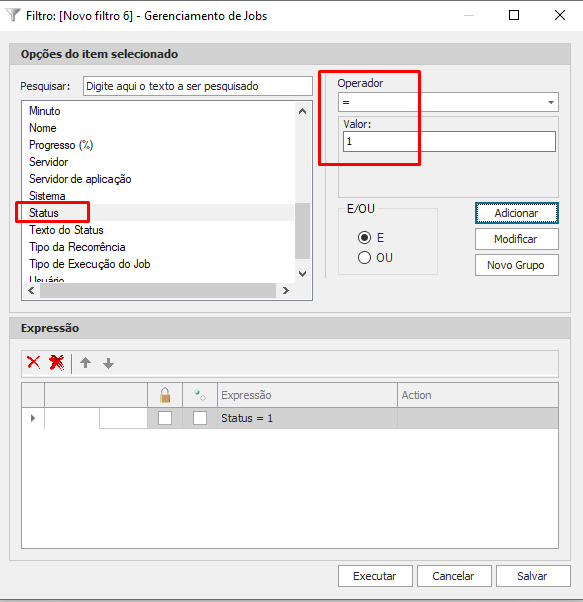
Task: Maximize the filter window
Action: click(x=514, y=15)
